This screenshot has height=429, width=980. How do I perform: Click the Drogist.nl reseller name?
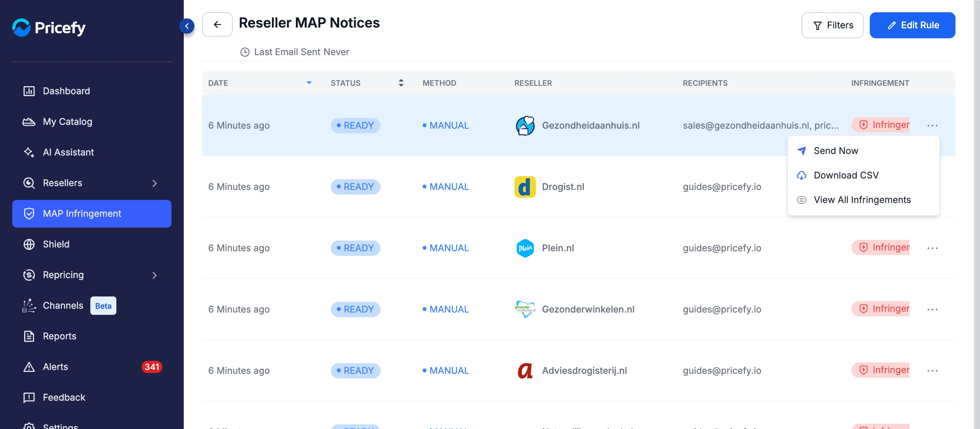563,187
